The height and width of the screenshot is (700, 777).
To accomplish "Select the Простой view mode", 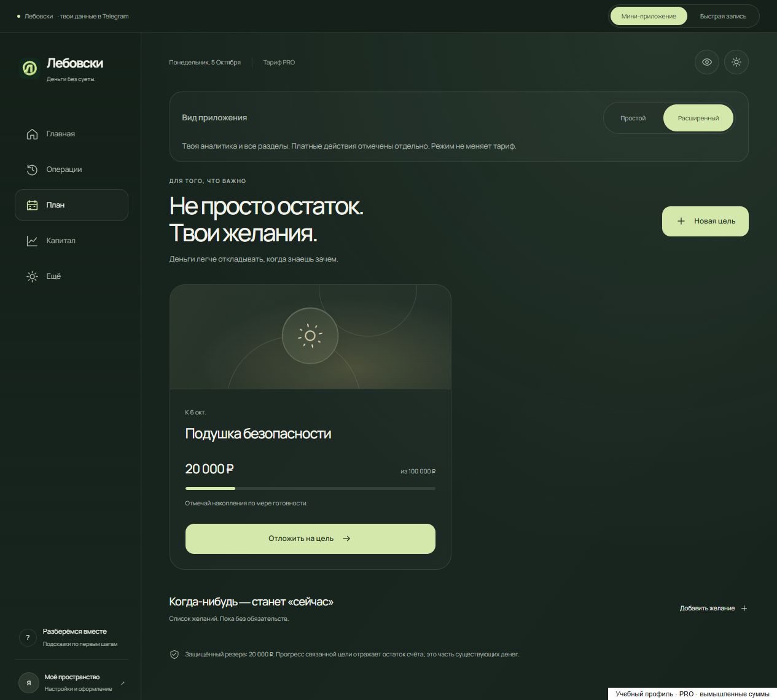I will pos(633,118).
